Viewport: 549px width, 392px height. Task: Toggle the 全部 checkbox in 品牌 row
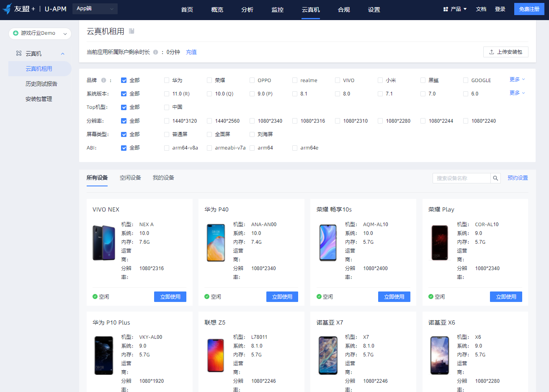click(124, 80)
